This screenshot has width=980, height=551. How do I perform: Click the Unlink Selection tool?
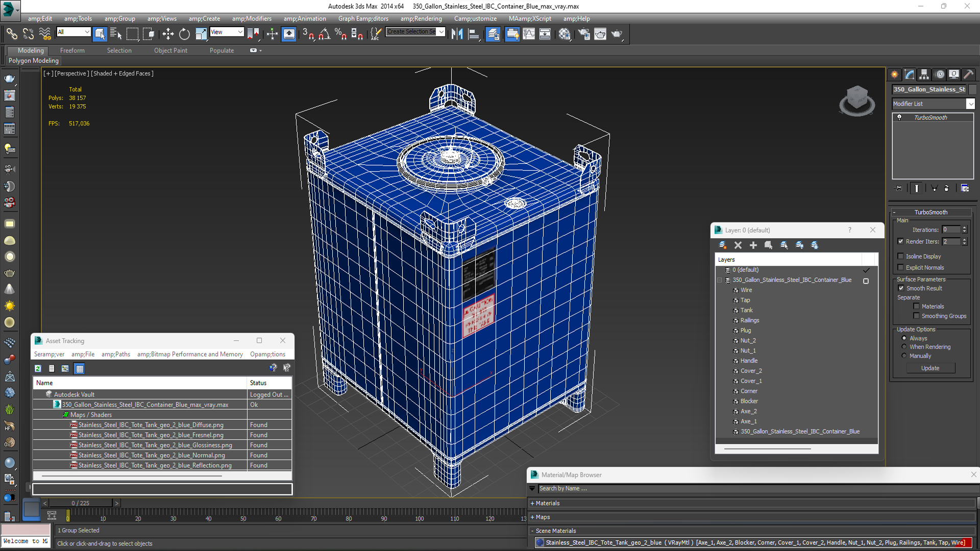[x=28, y=34]
